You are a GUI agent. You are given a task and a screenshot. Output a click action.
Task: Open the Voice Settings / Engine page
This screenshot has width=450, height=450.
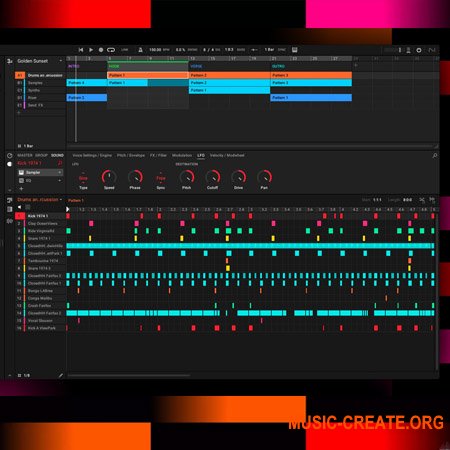click(92, 155)
